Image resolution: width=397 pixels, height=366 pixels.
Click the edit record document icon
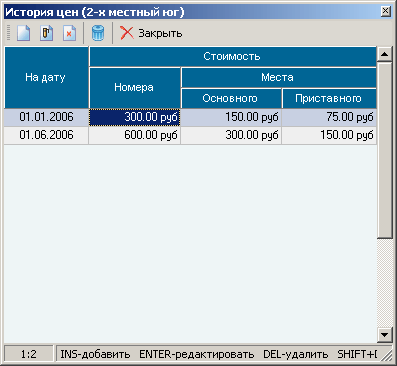(x=46, y=33)
